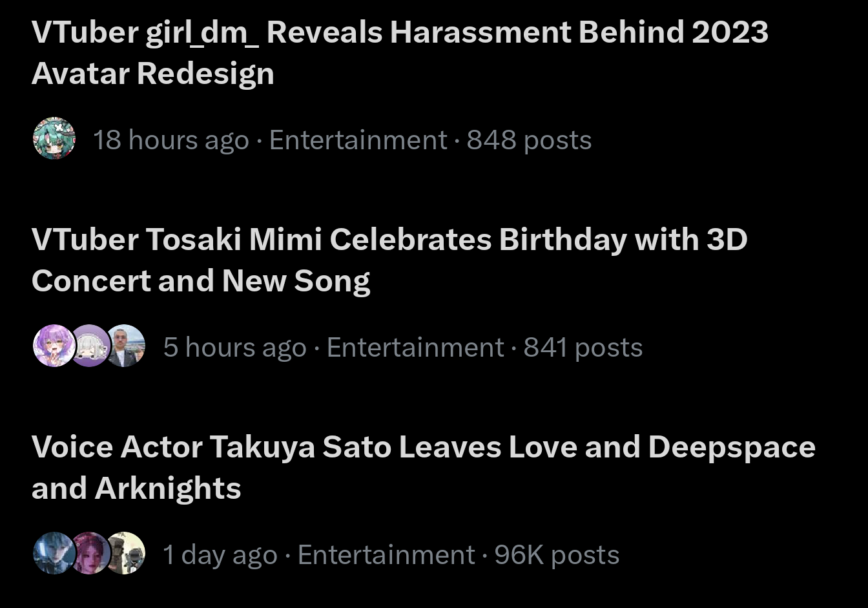Click the teal-haired anime avatar
The height and width of the screenshot is (608, 868).
pyautogui.click(x=54, y=139)
